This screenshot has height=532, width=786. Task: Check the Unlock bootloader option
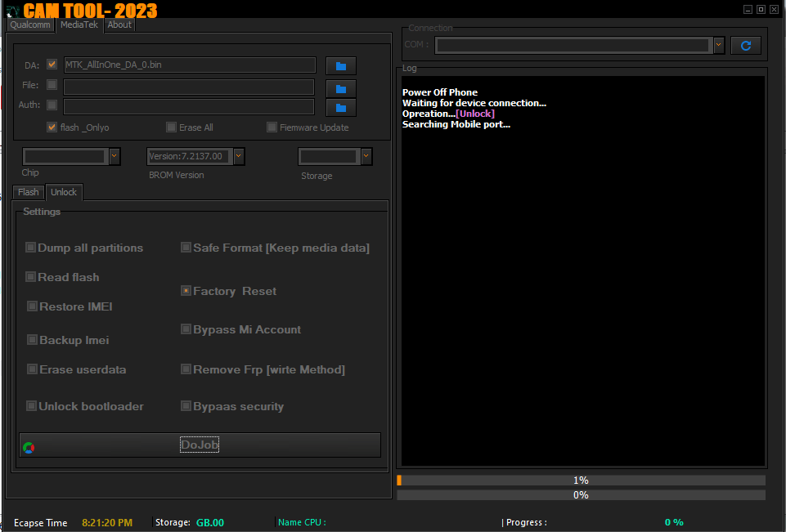coord(31,406)
